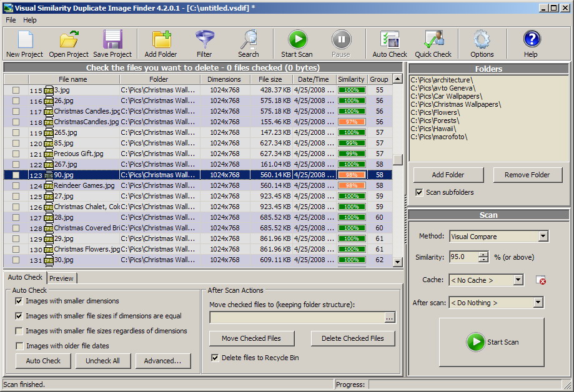The height and width of the screenshot is (392, 574).
Task: Click the Remove Folder button
Action: click(x=527, y=175)
